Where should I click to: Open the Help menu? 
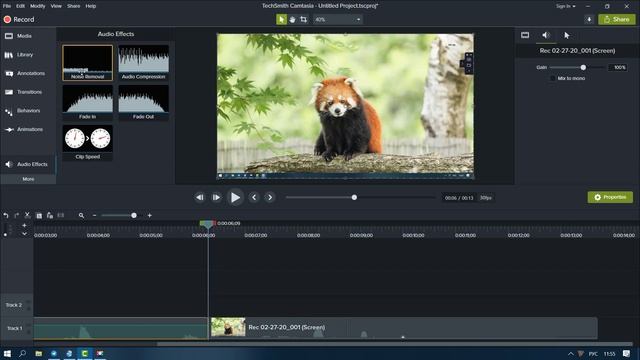(91, 6)
